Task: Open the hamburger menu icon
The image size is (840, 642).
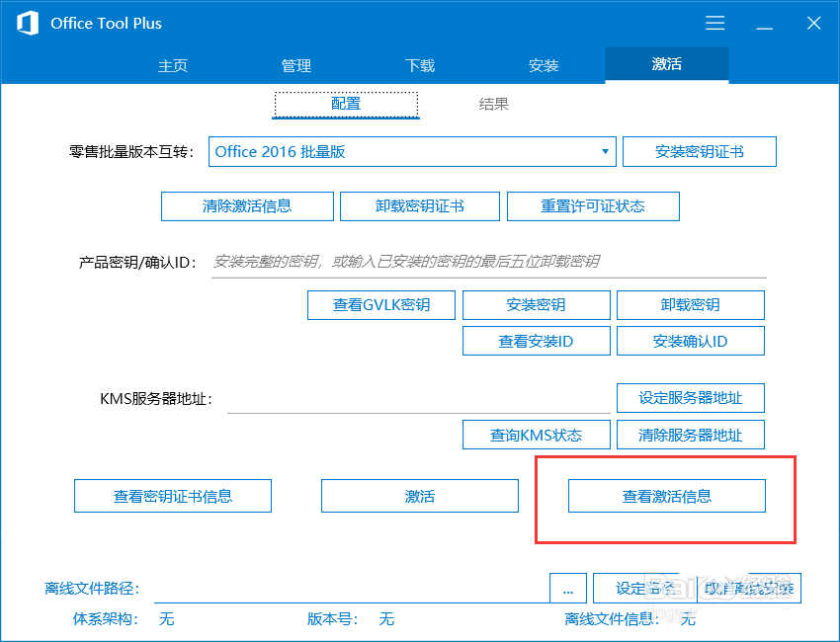Action: 714,23
